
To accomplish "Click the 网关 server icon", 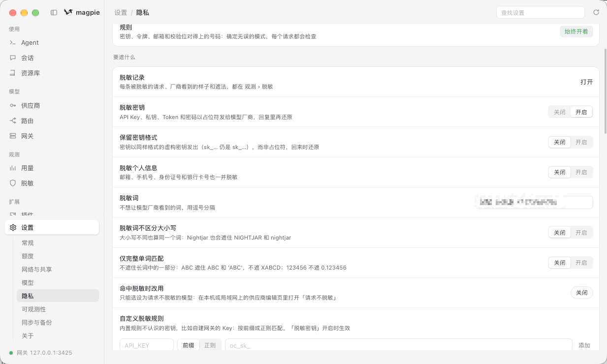I will click(x=13, y=136).
